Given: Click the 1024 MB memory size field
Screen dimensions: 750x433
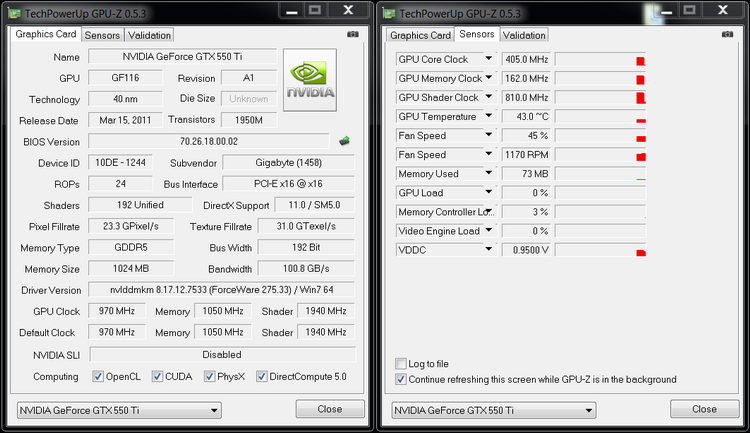Looking at the screenshot, I should pos(131,268).
